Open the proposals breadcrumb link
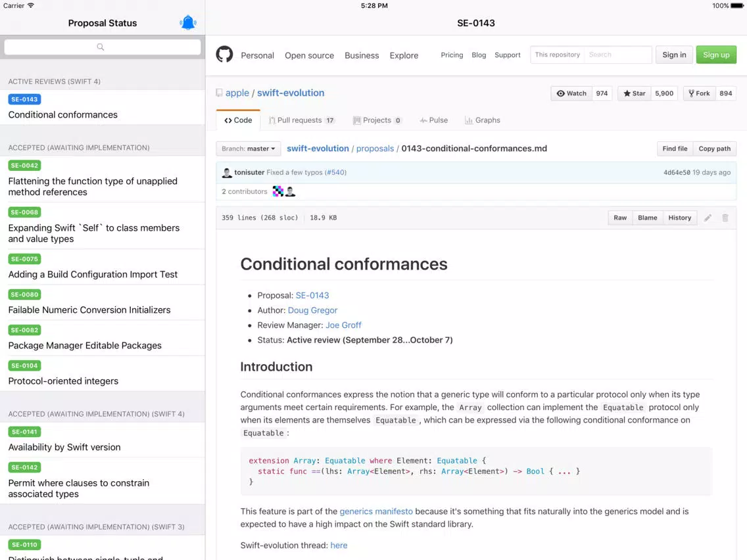The width and height of the screenshot is (747, 560). (x=375, y=149)
